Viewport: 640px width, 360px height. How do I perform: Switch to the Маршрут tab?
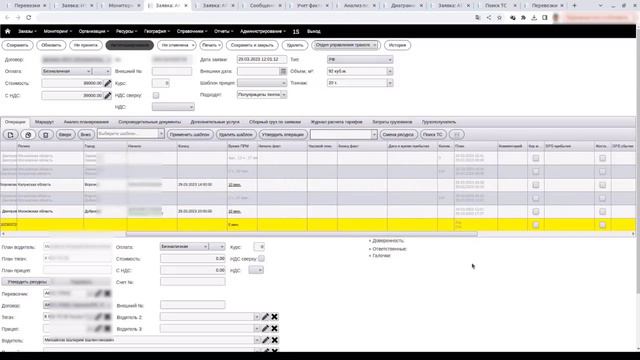point(44,122)
